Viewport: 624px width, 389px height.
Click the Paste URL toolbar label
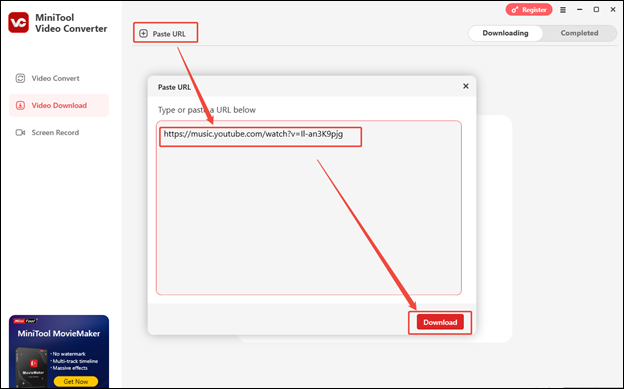pos(169,34)
